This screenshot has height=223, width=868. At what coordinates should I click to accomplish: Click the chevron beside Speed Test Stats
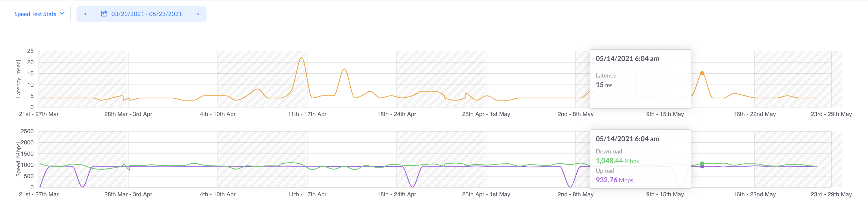[x=62, y=13]
